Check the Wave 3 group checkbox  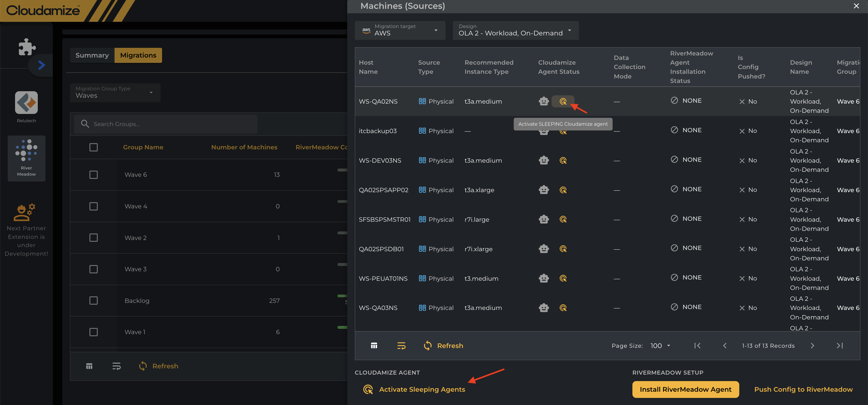coord(93,269)
